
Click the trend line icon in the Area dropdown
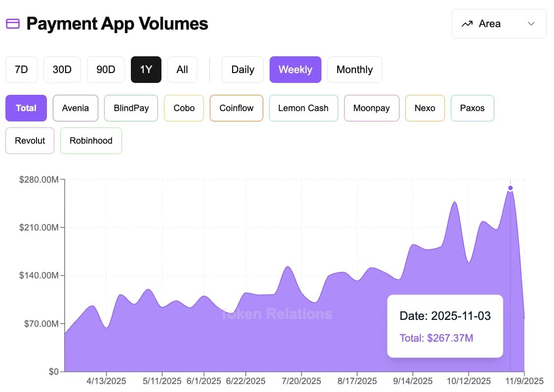(x=467, y=24)
